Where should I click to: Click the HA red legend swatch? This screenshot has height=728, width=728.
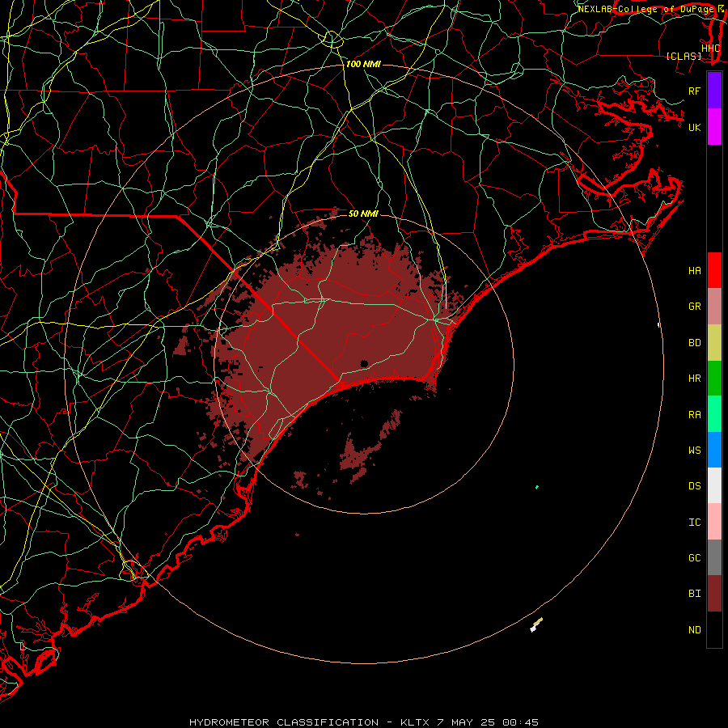(714, 270)
